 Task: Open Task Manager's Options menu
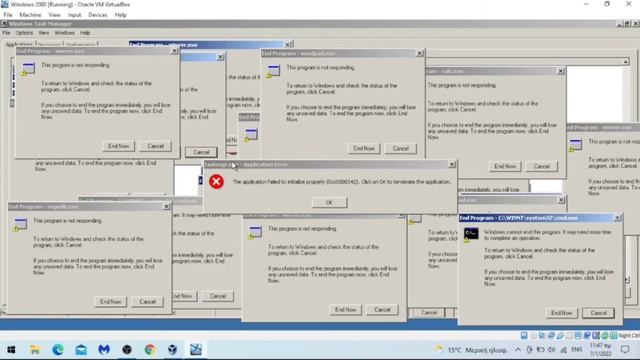pos(24,33)
